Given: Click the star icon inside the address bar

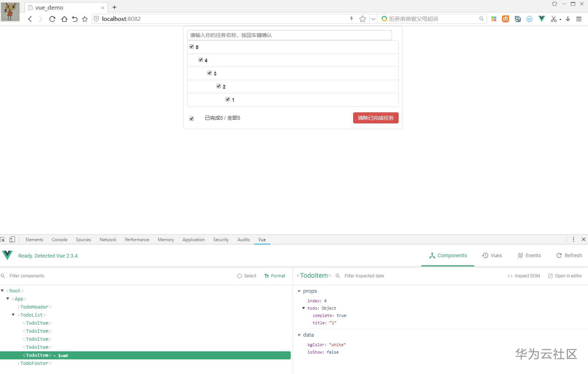Looking at the screenshot, I should click(x=362, y=19).
